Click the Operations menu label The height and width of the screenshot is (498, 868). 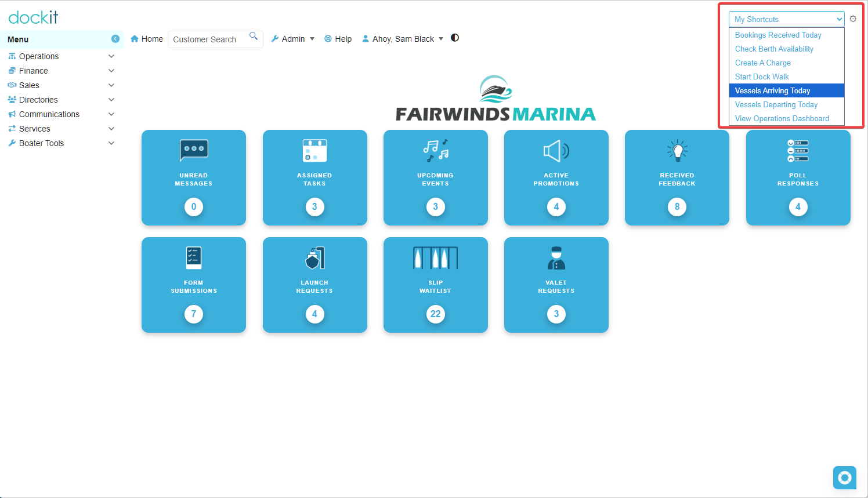pyautogui.click(x=39, y=56)
